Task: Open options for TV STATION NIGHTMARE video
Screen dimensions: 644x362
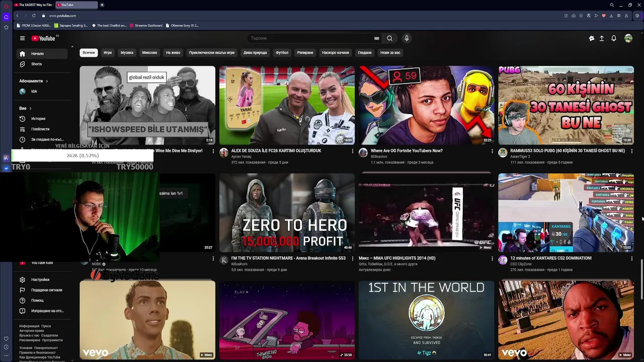Action: tap(353, 258)
